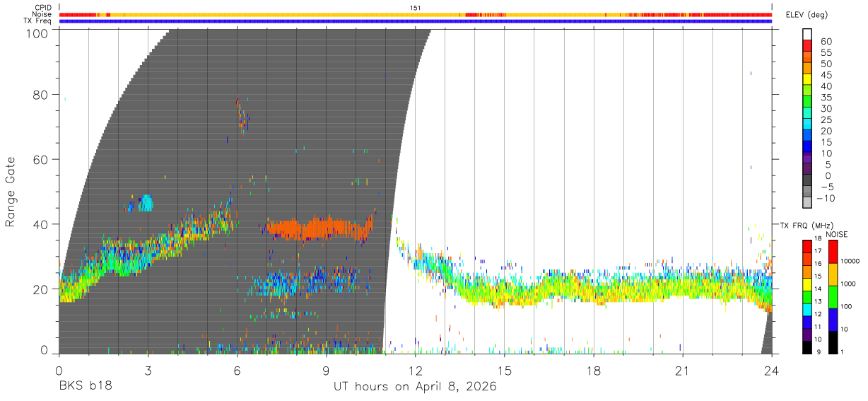868x401 pixels.
Task: Click the TX Freq row label
Action: click(38, 21)
